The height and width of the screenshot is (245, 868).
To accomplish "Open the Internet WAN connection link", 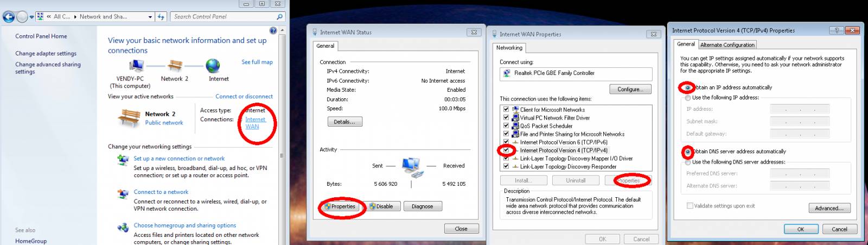I will [255, 123].
